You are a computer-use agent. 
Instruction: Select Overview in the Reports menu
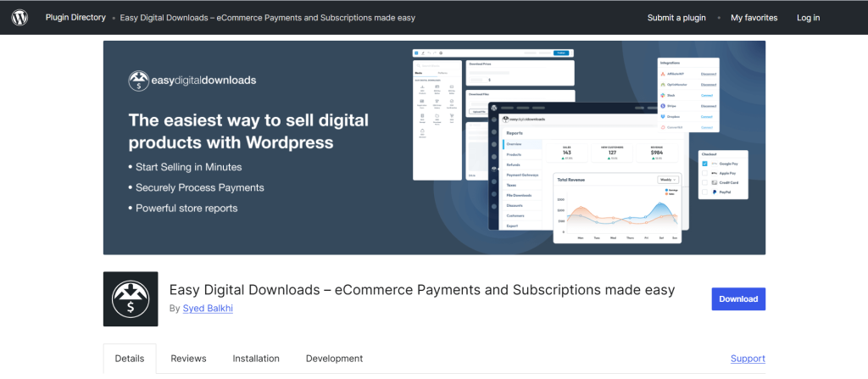tap(522, 144)
